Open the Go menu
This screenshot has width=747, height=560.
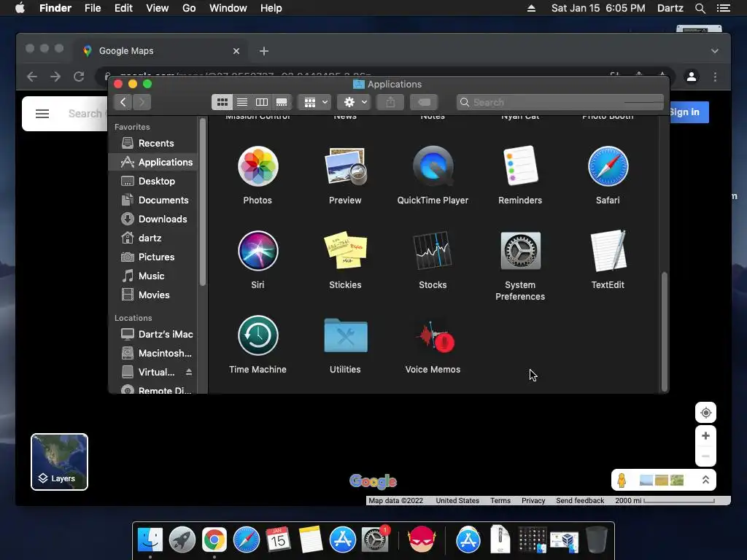click(x=189, y=8)
